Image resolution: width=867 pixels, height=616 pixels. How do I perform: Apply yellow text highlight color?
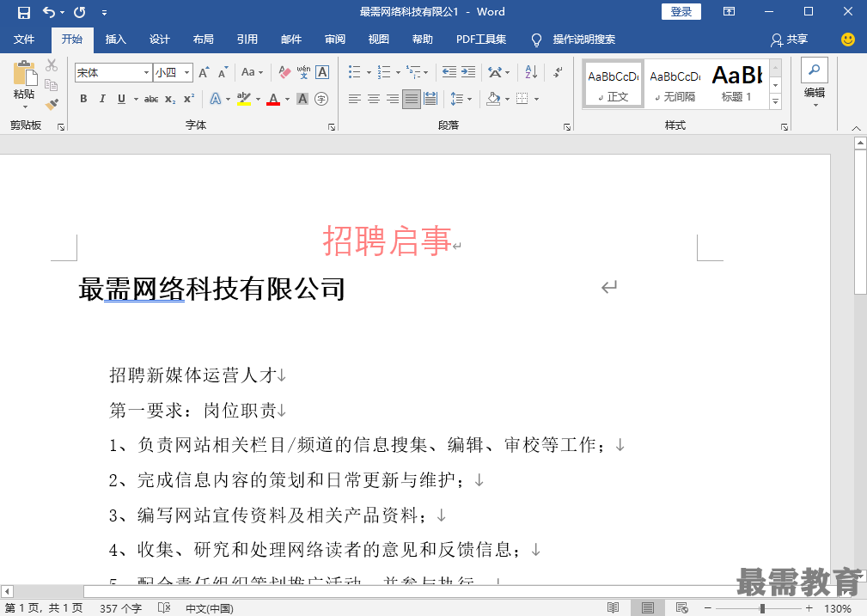coord(244,99)
